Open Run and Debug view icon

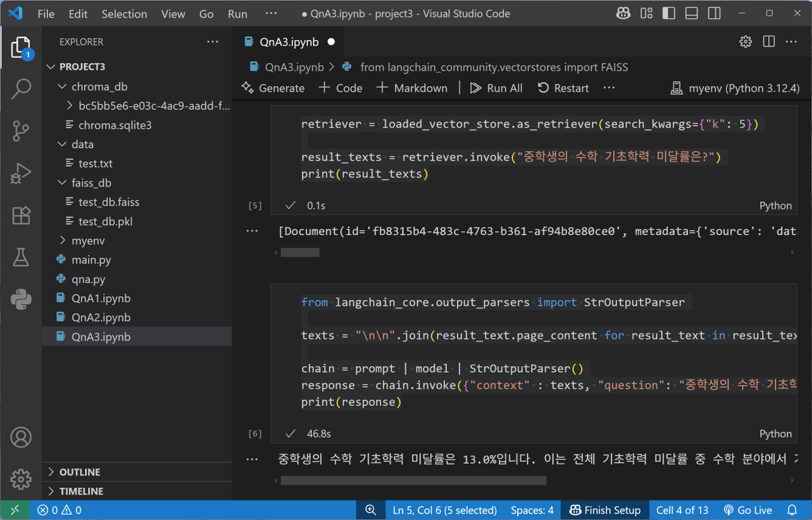pyautogui.click(x=21, y=173)
